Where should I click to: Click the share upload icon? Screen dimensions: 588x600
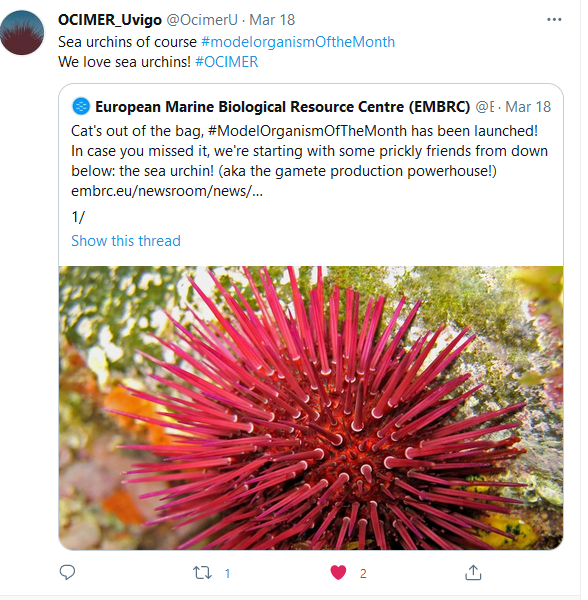tap(473, 572)
